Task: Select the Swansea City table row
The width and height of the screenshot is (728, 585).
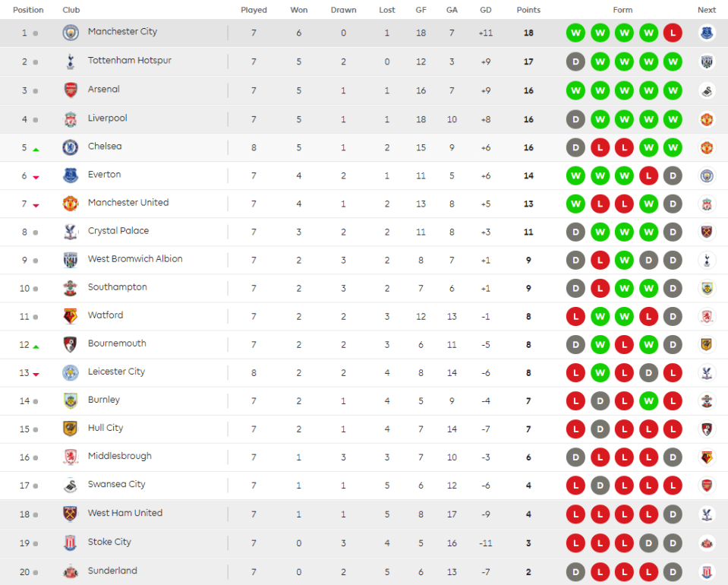Action: coord(364,485)
